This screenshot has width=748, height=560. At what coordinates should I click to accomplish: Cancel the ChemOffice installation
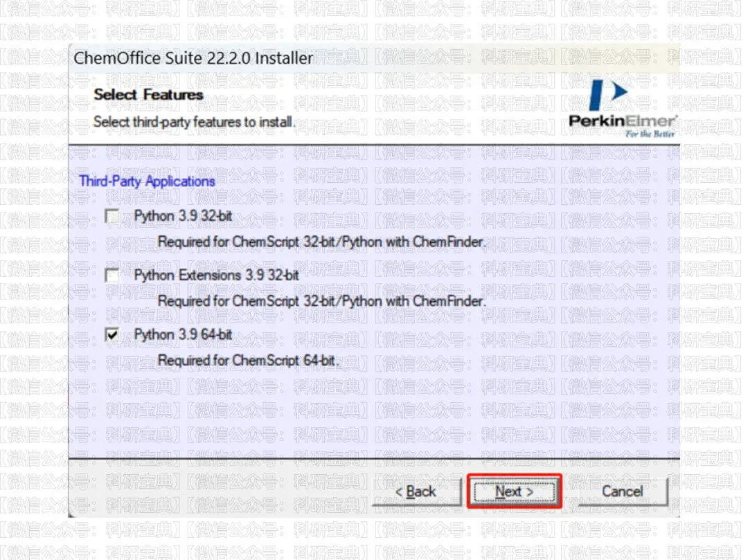pyautogui.click(x=623, y=491)
